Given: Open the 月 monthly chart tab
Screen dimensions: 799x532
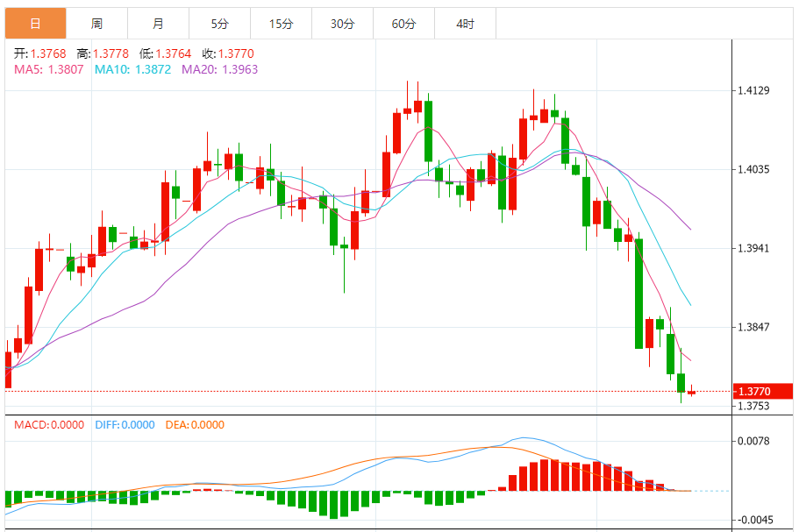Looking at the screenshot, I should click(158, 24).
